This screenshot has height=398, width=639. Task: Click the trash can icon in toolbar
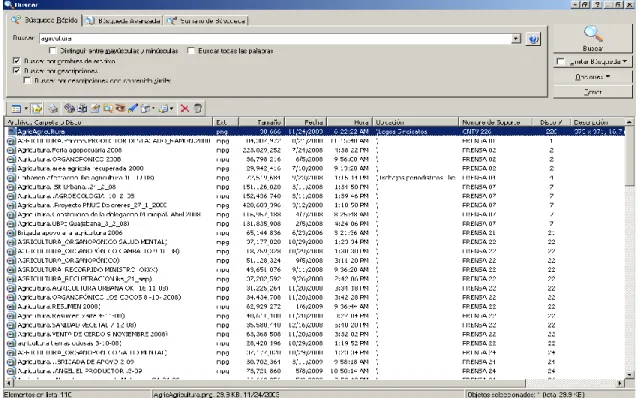point(198,108)
